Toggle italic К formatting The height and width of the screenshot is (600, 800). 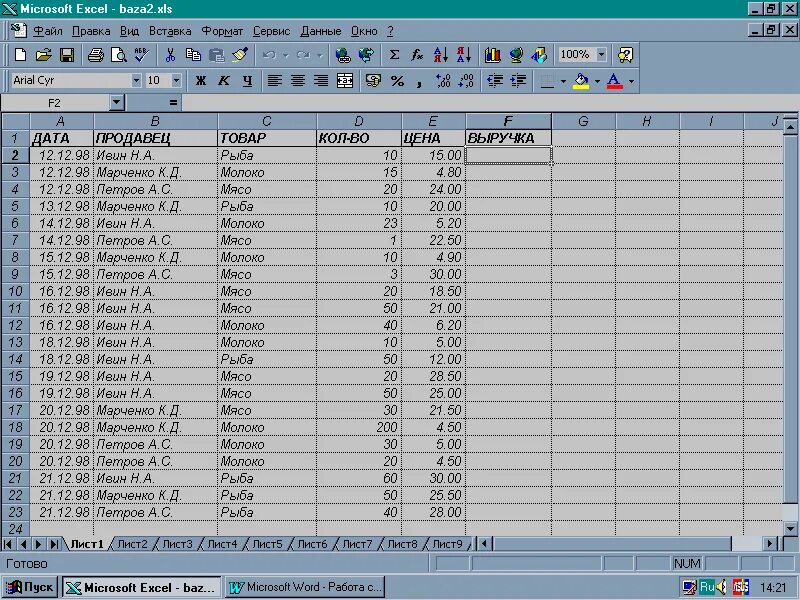click(x=224, y=81)
